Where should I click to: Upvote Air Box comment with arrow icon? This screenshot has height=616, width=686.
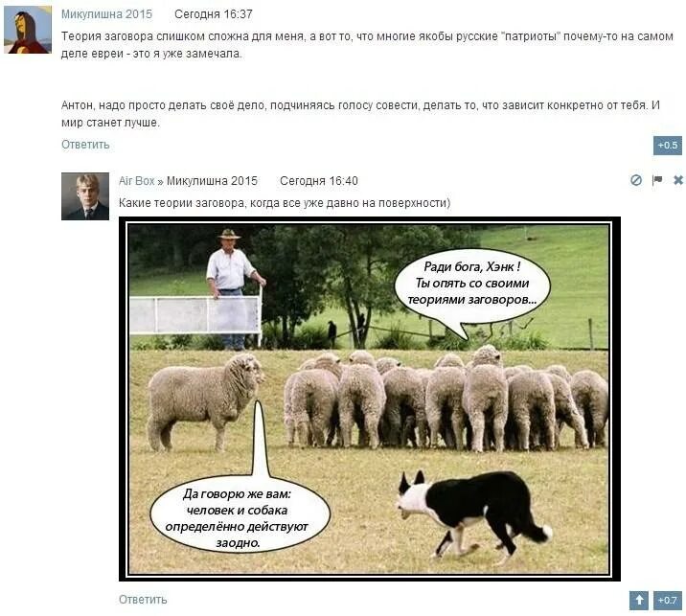(639, 600)
